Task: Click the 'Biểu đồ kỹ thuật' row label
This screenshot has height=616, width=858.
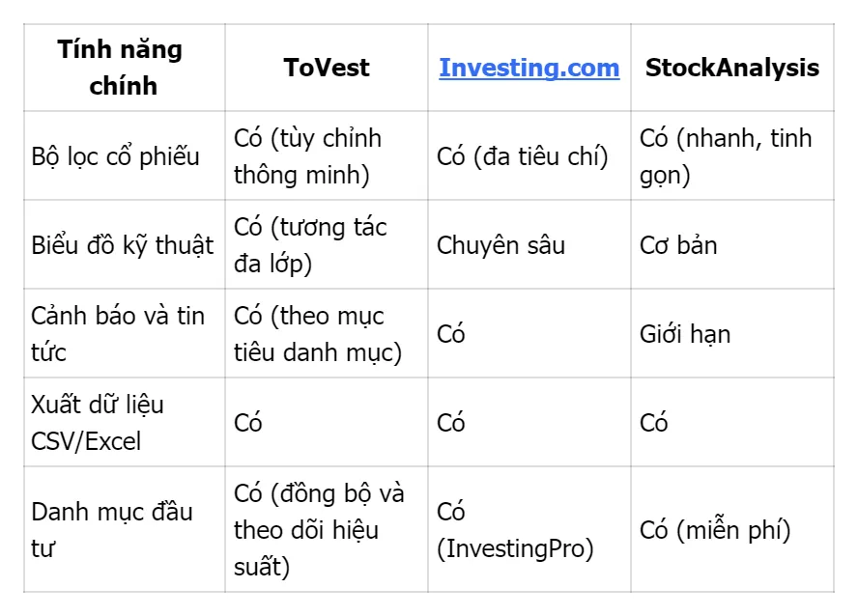Action: tap(123, 245)
